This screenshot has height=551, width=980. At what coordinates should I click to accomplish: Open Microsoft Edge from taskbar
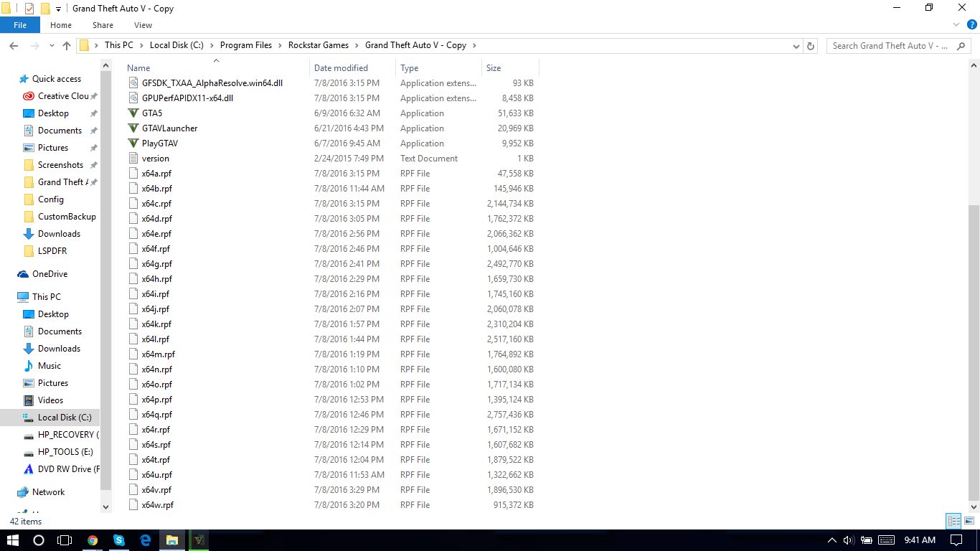coord(146,540)
